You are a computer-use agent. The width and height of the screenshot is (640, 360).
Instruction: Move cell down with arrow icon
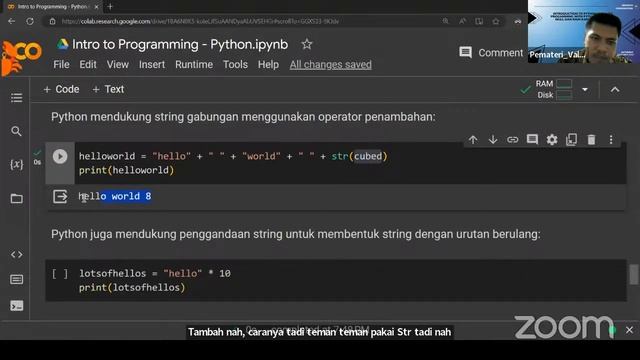click(x=493, y=140)
